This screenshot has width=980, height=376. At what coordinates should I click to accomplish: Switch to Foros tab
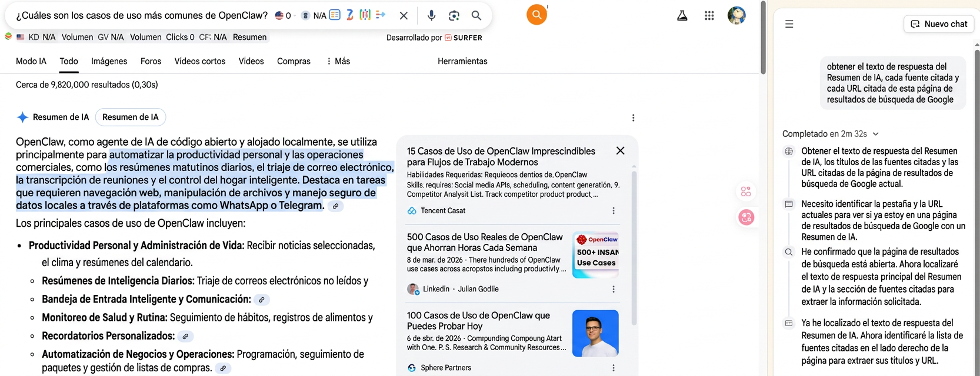[x=151, y=61]
